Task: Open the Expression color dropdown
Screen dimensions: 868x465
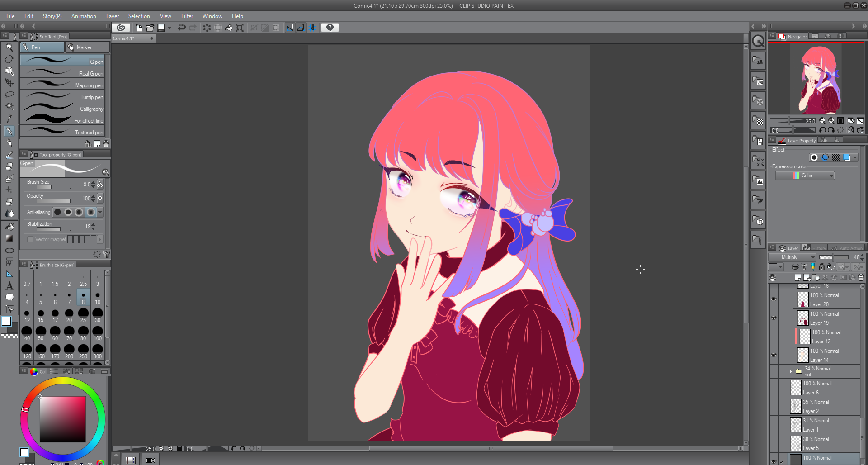Action: pyautogui.click(x=805, y=176)
